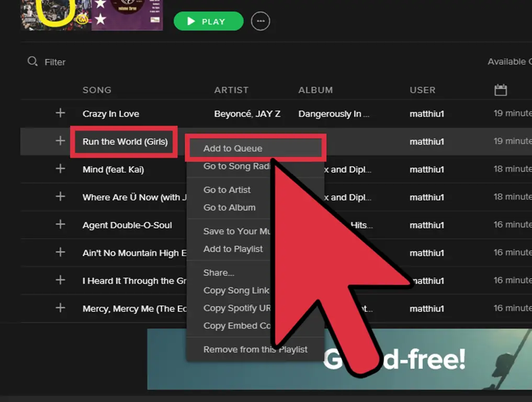This screenshot has width=532, height=402.
Task: Open artist Beyoncé, JAY Z link
Action: coord(247,114)
